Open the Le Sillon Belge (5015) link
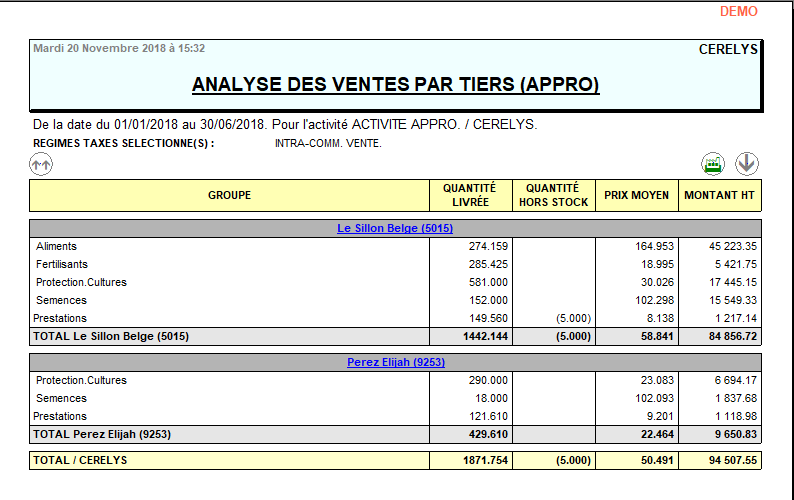The width and height of the screenshot is (794, 500). click(395, 228)
